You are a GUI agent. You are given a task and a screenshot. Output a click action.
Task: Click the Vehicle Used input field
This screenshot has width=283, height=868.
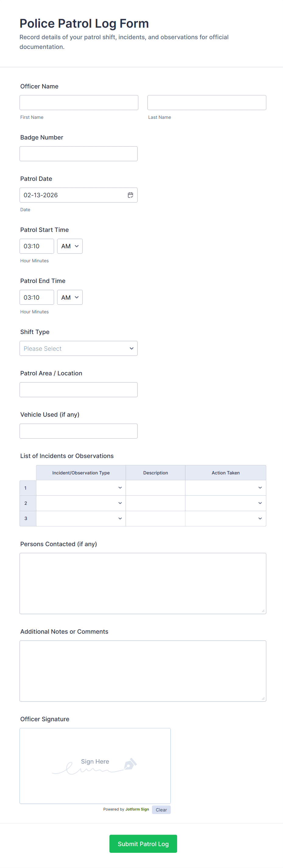point(79,431)
